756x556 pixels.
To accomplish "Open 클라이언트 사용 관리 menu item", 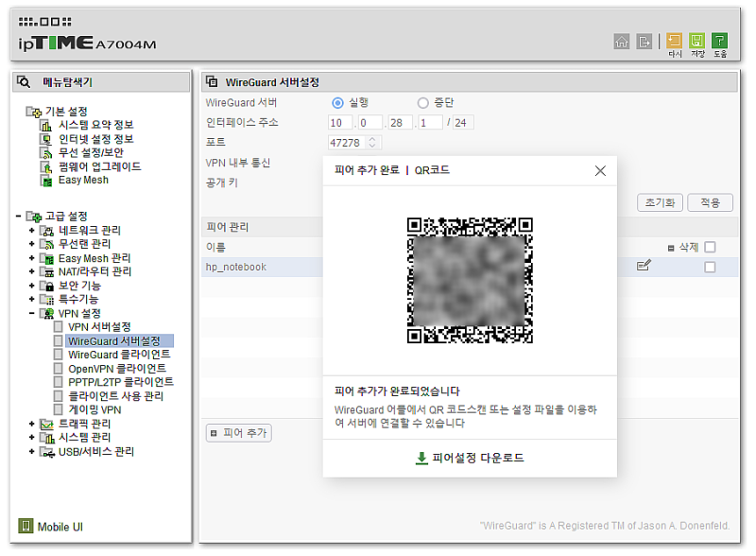I will 115,396.
